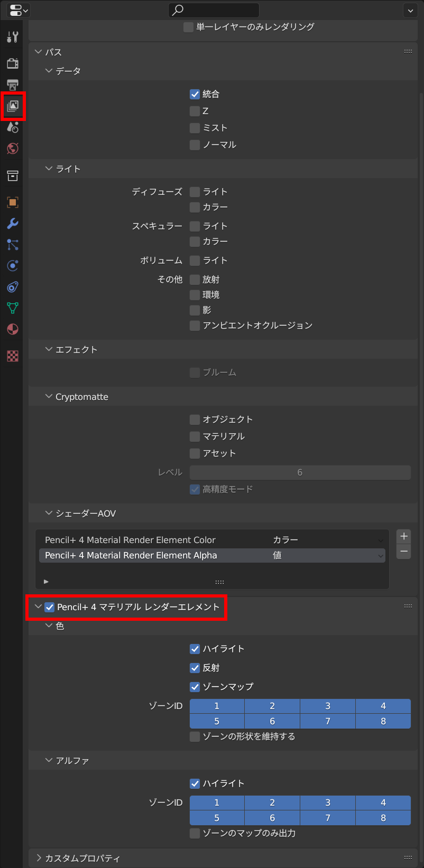Open the Scene properties tab
Viewport: 424px width, 868px height.
tap(13, 127)
